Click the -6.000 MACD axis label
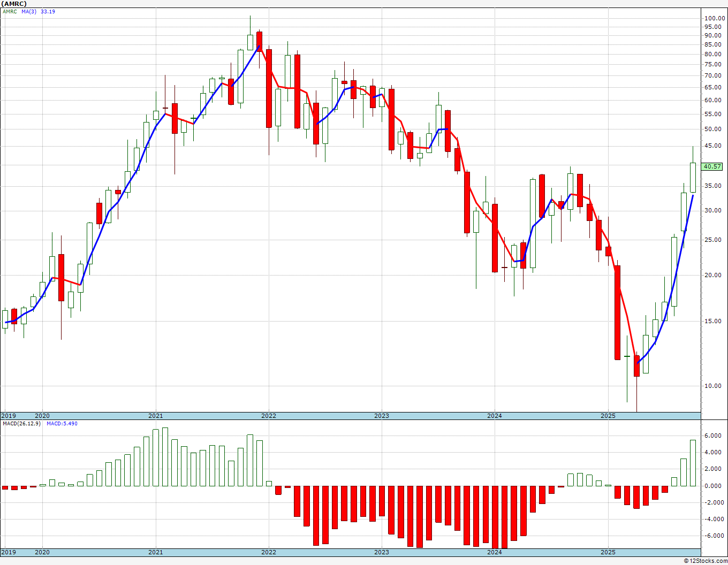Screen dimensions: 728x565 click(714, 536)
